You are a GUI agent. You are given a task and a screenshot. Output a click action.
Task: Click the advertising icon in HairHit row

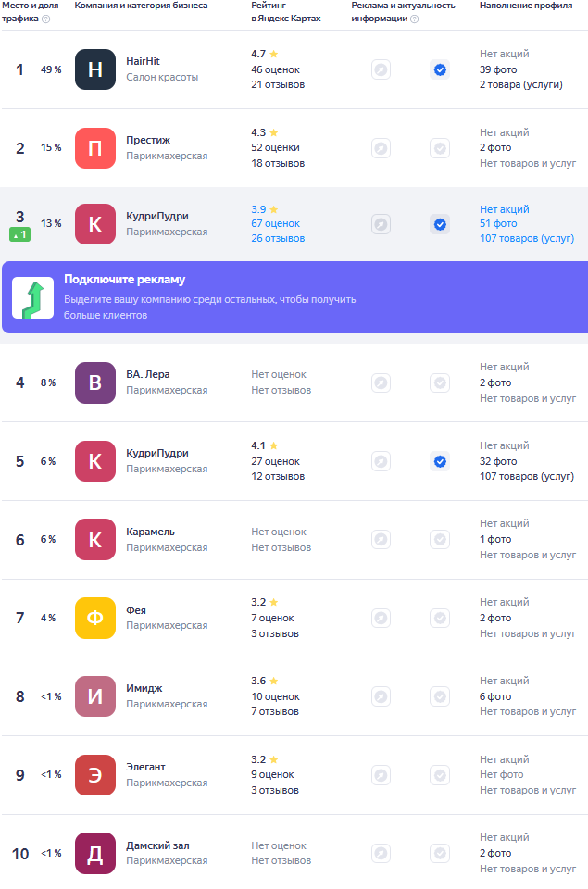[x=381, y=69]
